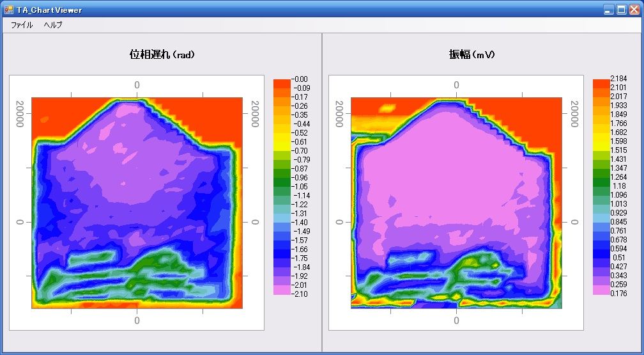Screen dimensions: 644x355
Task: Click the 1.013 legend value
Action: click(x=618, y=204)
